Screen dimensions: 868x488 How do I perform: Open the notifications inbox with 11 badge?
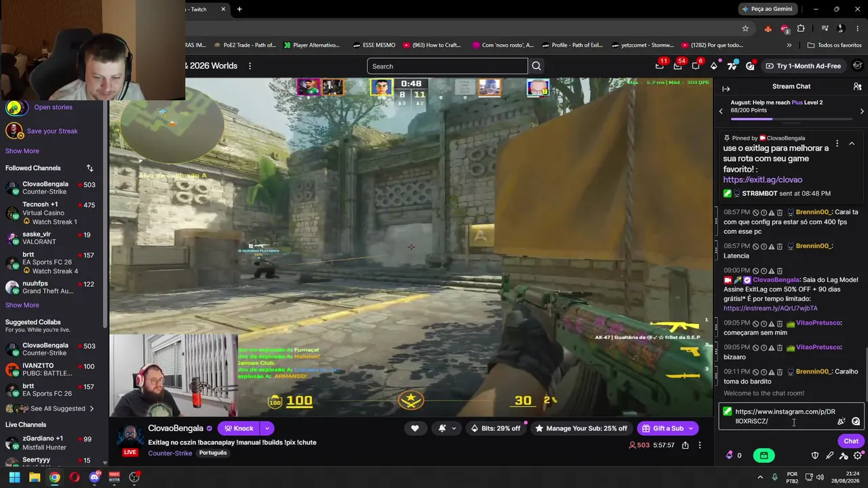point(660,66)
